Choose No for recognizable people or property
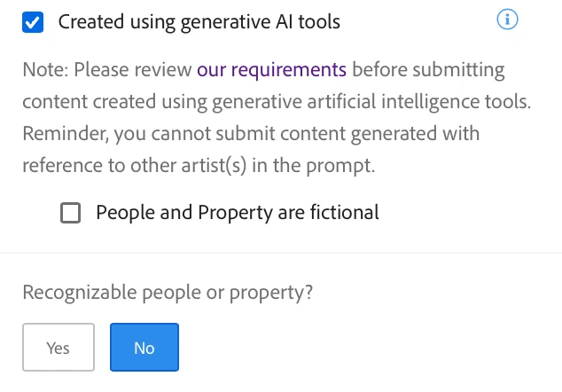The width and height of the screenshot is (562, 392). (x=144, y=347)
